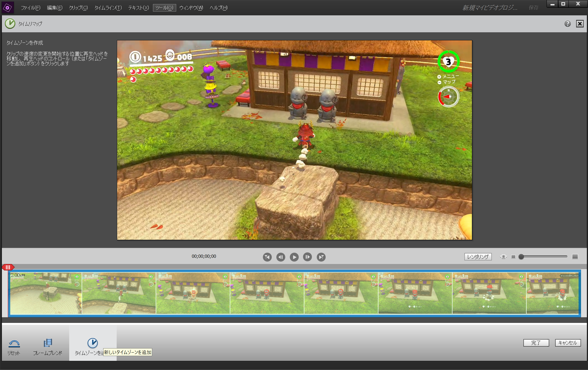The height and width of the screenshot is (370, 588).
Task: Click the fit-to-view timeline icon
Action: coord(503,257)
